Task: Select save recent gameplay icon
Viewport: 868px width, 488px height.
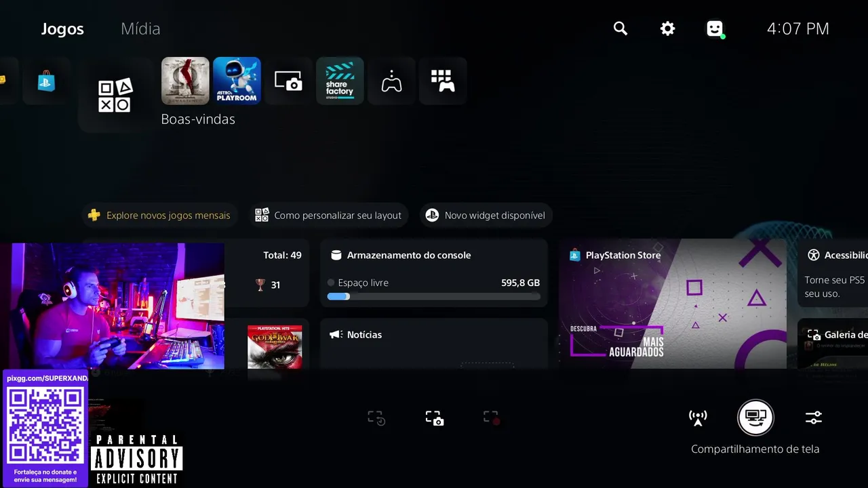Action: [x=376, y=418]
